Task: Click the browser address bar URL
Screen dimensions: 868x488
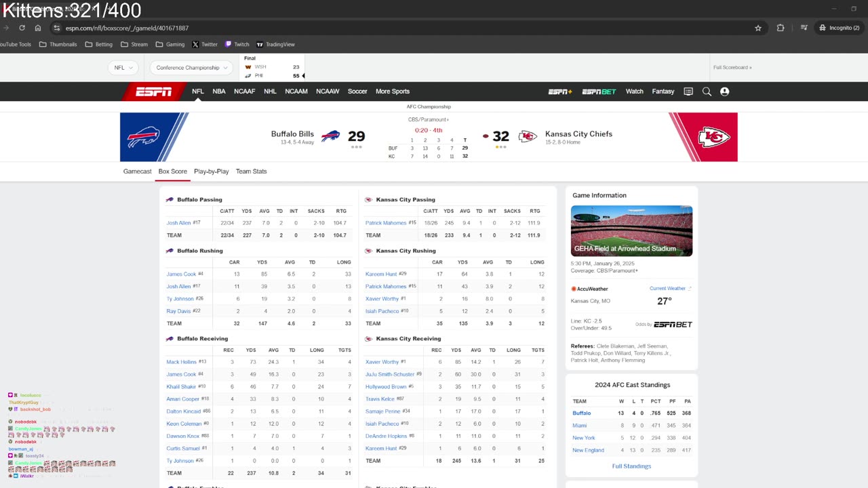Action: tap(127, 28)
